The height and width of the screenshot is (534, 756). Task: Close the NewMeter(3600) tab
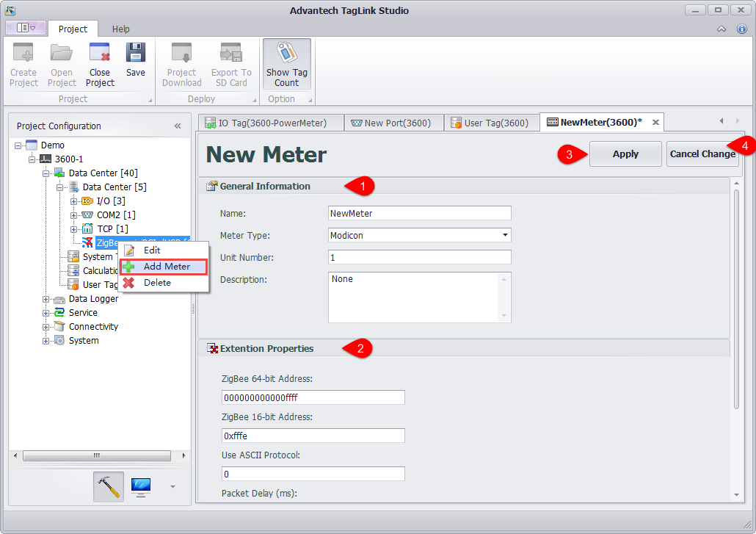pos(655,123)
